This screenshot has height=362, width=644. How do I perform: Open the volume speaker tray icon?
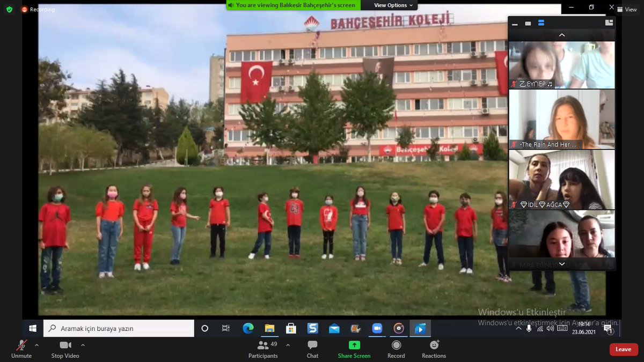click(x=551, y=328)
